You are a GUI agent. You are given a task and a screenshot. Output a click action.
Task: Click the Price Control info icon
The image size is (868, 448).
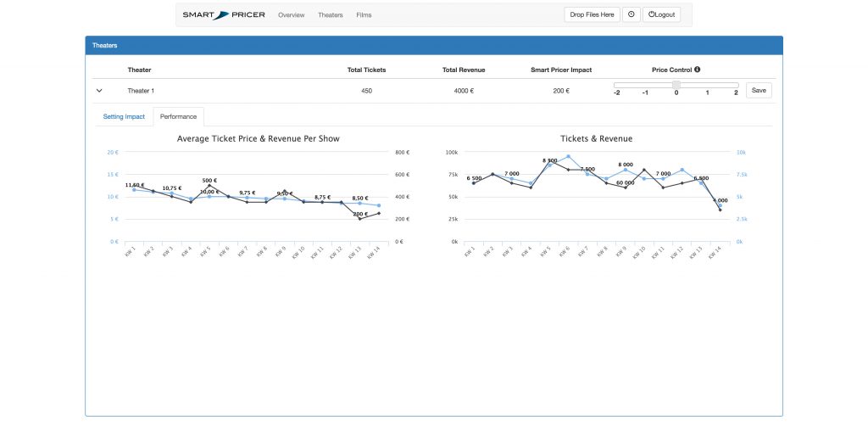click(x=697, y=70)
